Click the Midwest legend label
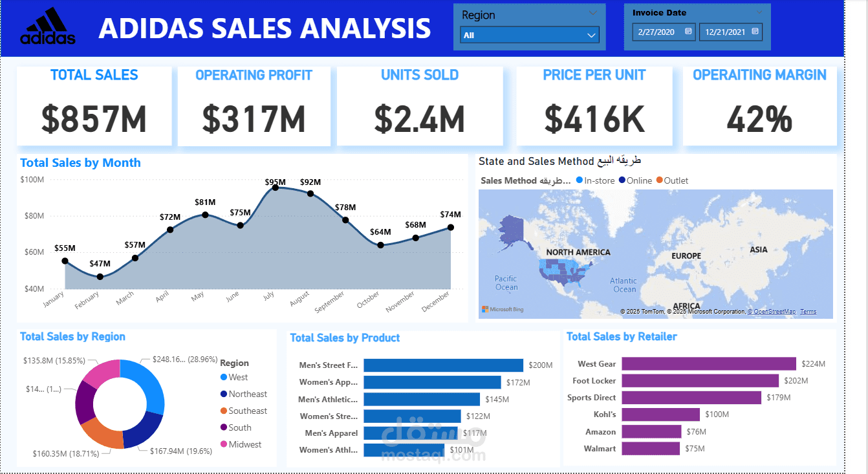 click(x=245, y=444)
